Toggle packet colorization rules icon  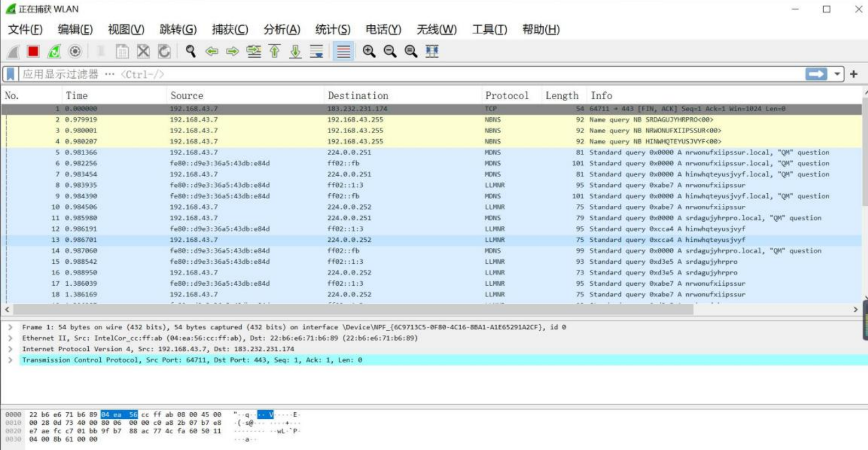tap(344, 51)
